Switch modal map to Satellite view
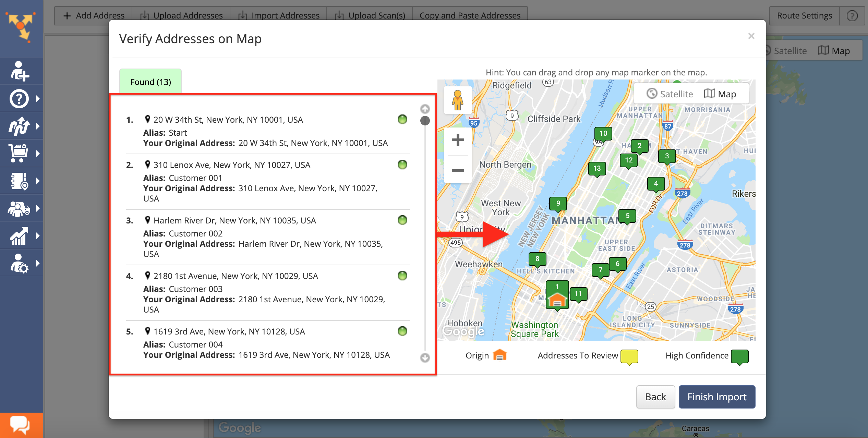Image resolution: width=868 pixels, height=438 pixels. click(670, 94)
